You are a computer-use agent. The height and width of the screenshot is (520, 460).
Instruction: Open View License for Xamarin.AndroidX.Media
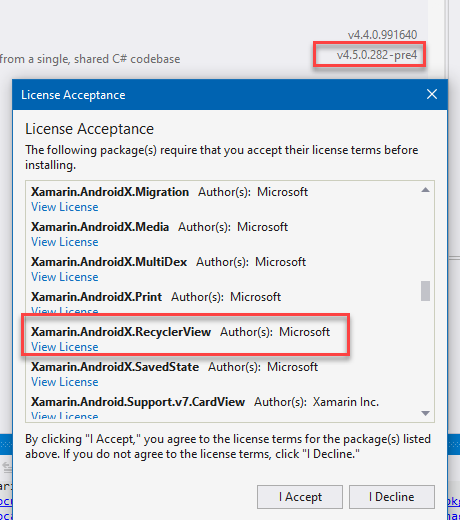[x=65, y=242]
